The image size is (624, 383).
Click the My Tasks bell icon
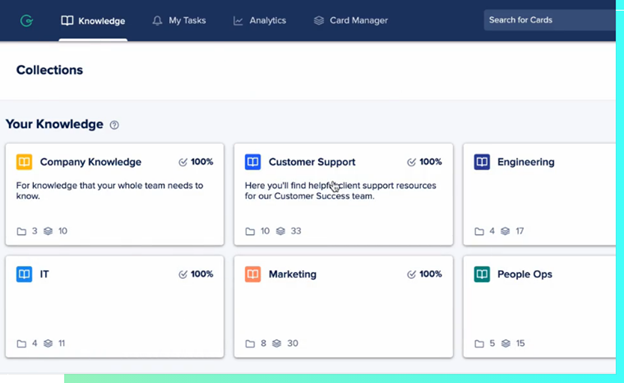157,21
